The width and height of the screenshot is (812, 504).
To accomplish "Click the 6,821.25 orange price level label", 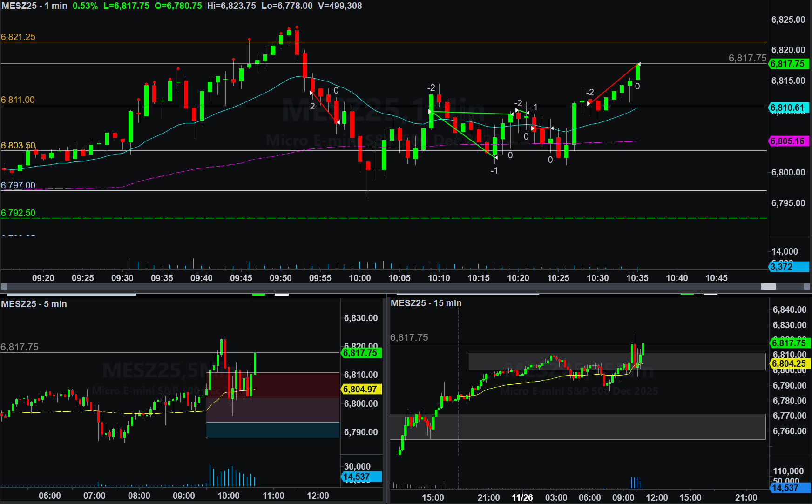I will [x=18, y=37].
